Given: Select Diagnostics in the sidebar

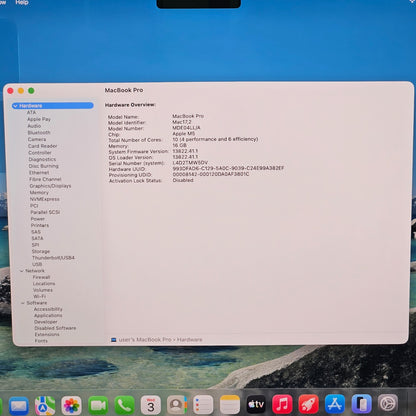Looking at the screenshot, I should (42, 159).
